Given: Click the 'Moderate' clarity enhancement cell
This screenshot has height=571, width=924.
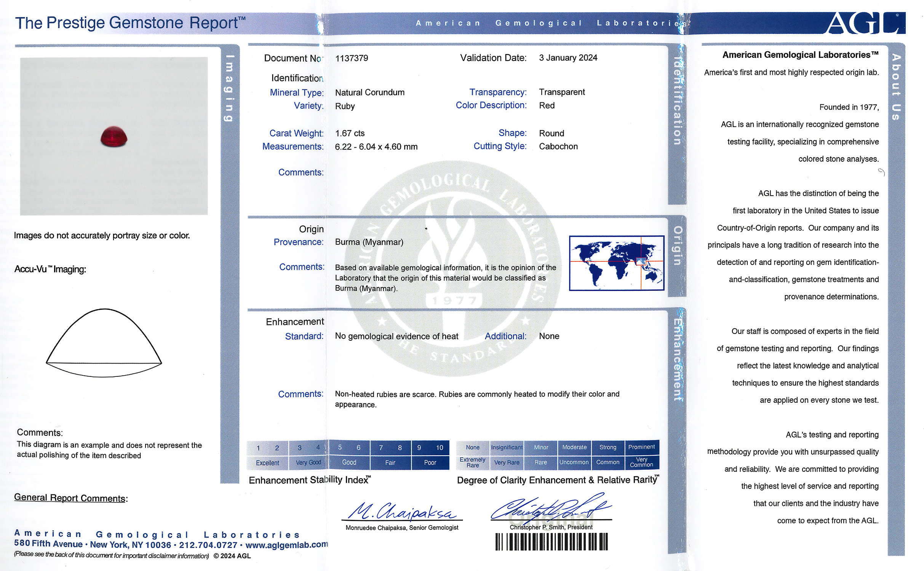Looking at the screenshot, I should pyautogui.click(x=574, y=447).
